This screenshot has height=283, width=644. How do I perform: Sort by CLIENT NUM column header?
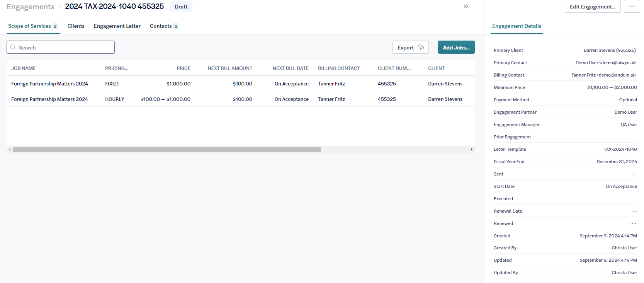394,68
